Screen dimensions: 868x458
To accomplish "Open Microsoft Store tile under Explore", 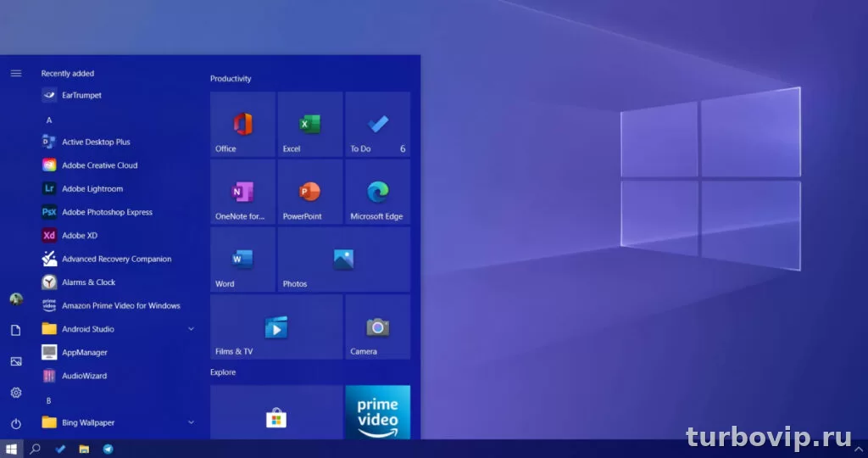I will pyautogui.click(x=276, y=412).
